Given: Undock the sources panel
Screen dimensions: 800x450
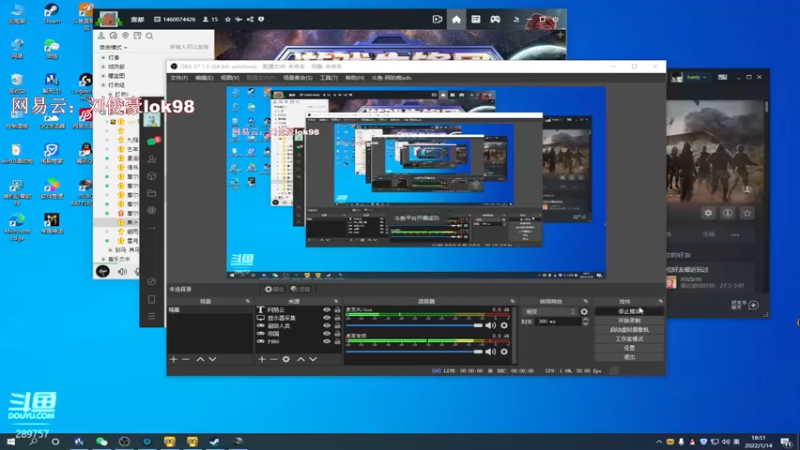Looking at the screenshot, I should [x=336, y=301].
